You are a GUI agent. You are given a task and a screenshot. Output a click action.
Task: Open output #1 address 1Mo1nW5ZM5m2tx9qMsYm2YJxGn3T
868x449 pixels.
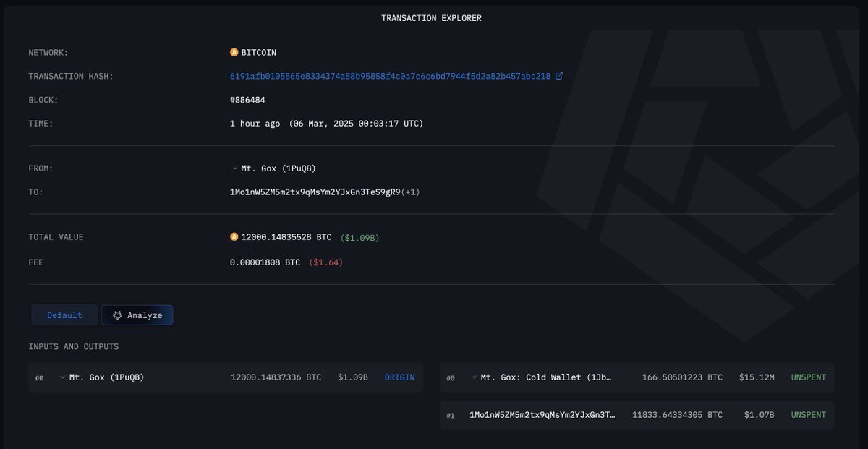[x=542, y=415]
